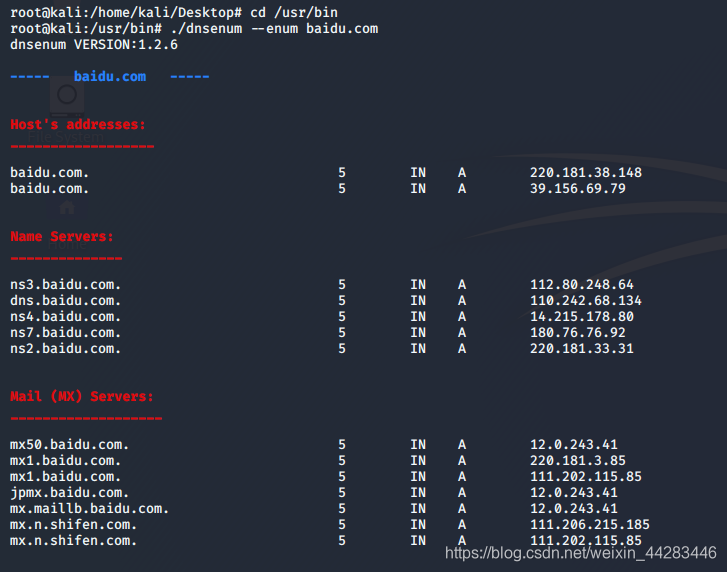The width and height of the screenshot is (727, 572).
Task: Click 'mx.n.shifen.com.' in the 111.206.215.185 row
Action: coord(74,524)
